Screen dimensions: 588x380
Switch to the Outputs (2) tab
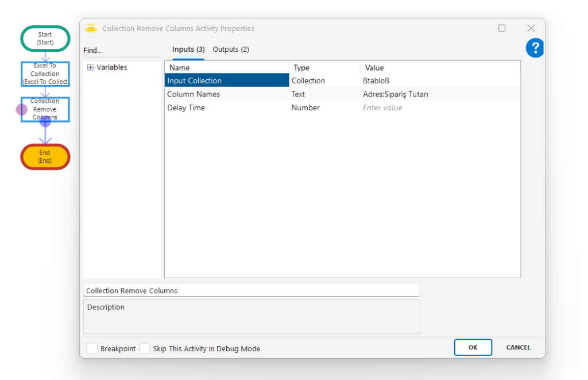click(231, 49)
